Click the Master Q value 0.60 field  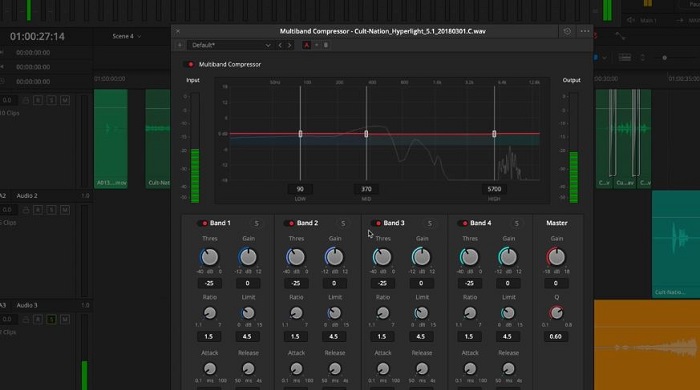pyautogui.click(x=555, y=337)
